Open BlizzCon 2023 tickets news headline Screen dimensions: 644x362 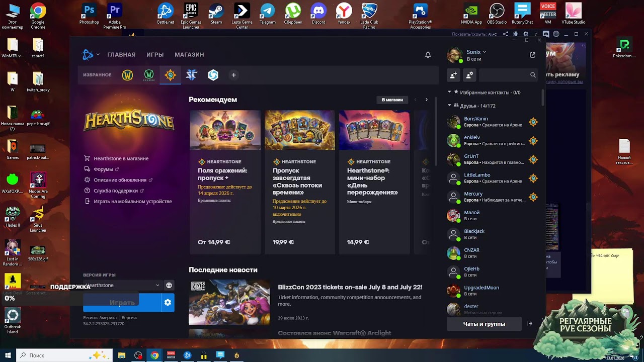tap(350, 287)
